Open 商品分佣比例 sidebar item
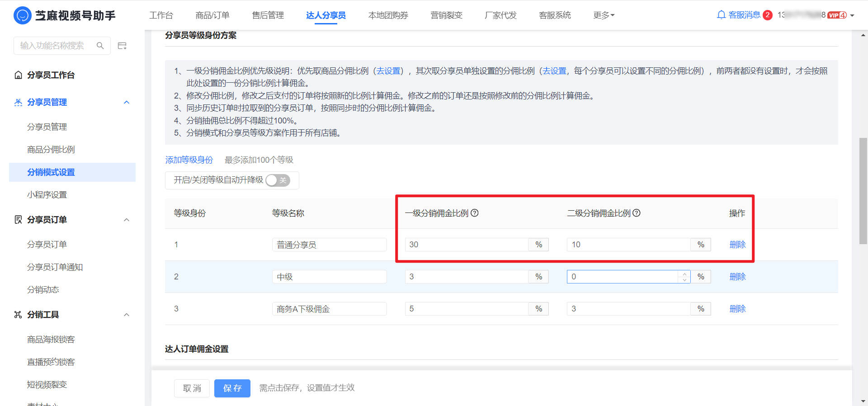This screenshot has height=406, width=868. (51, 150)
